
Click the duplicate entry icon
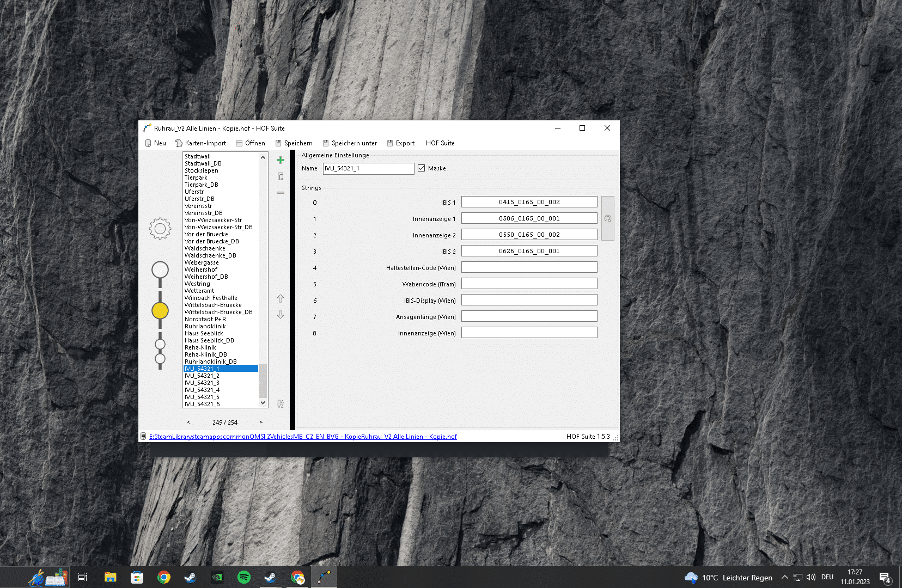(x=281, y=176)
